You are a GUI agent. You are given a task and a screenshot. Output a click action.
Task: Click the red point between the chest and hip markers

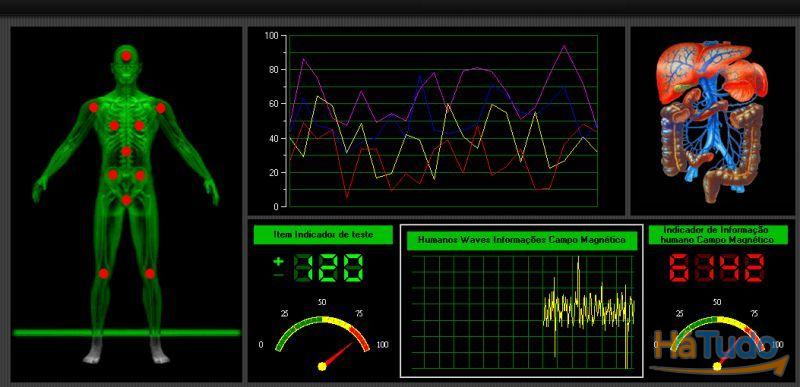pyautogui.click(x=126, y=151)
